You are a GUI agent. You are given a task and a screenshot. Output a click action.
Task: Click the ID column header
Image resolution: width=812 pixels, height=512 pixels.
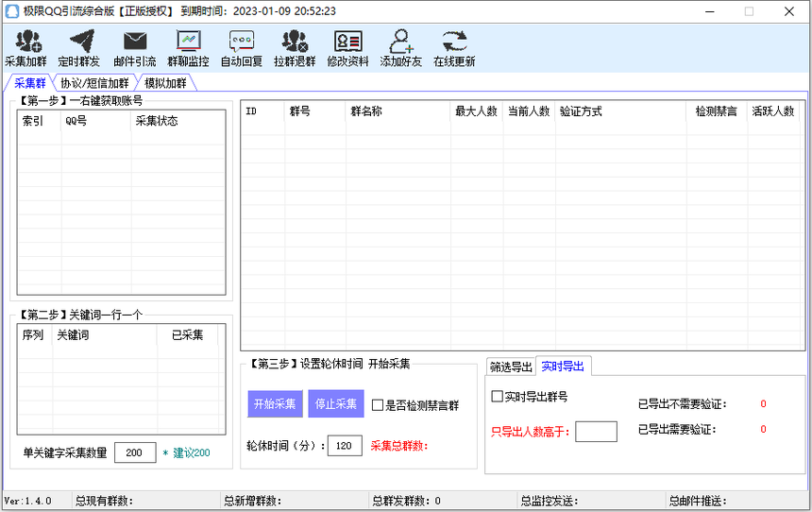262,111
